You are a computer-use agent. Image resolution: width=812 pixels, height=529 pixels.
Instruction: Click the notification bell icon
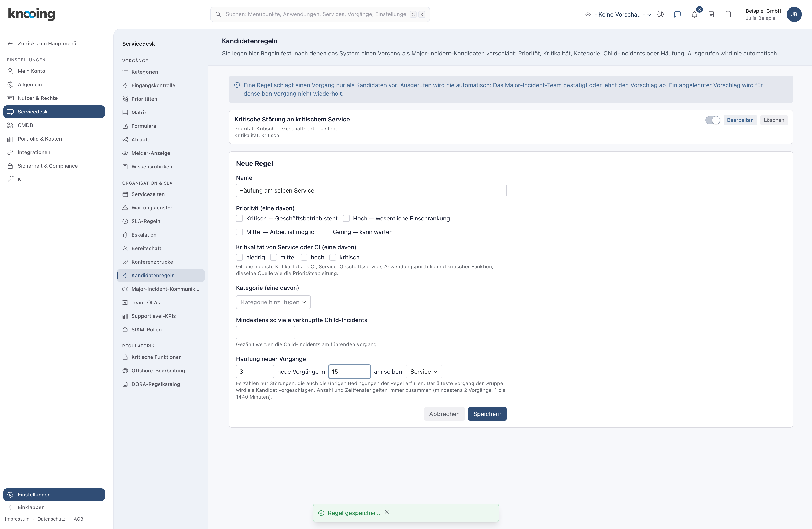click(694, 14)
